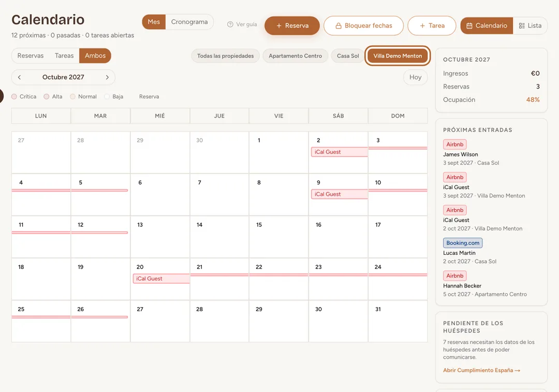The image size is (559, 392).
Task: Switch to Lista display
Action: (x=530, y=26)
